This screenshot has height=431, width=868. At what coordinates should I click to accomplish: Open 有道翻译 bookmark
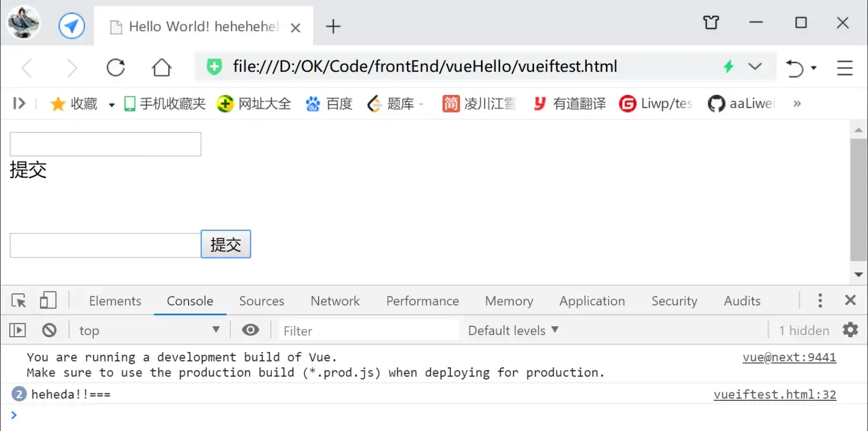(569, 104)
